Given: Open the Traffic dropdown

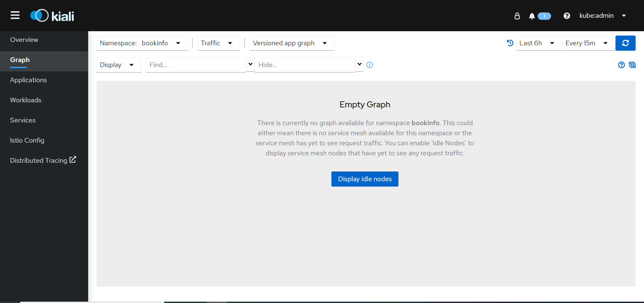Looking at the screenshot, I should [x=218, y=43].
